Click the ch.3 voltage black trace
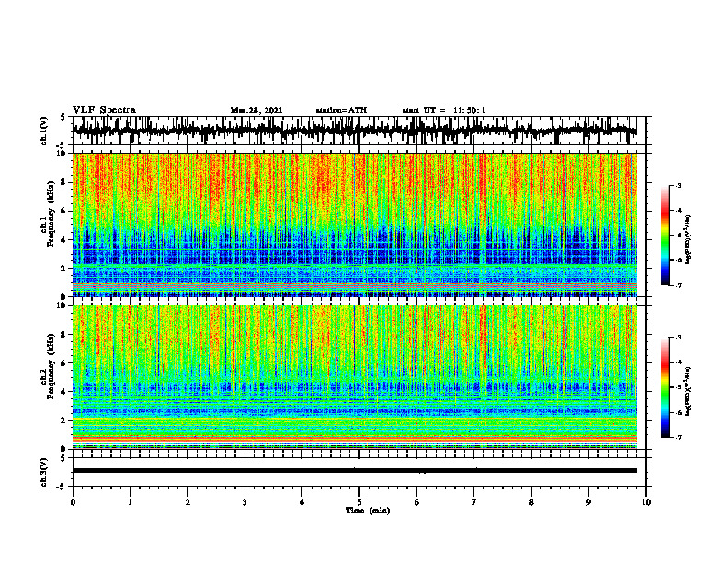The height and width of the screenshot is (563, 728). click(x=354, y=471)
